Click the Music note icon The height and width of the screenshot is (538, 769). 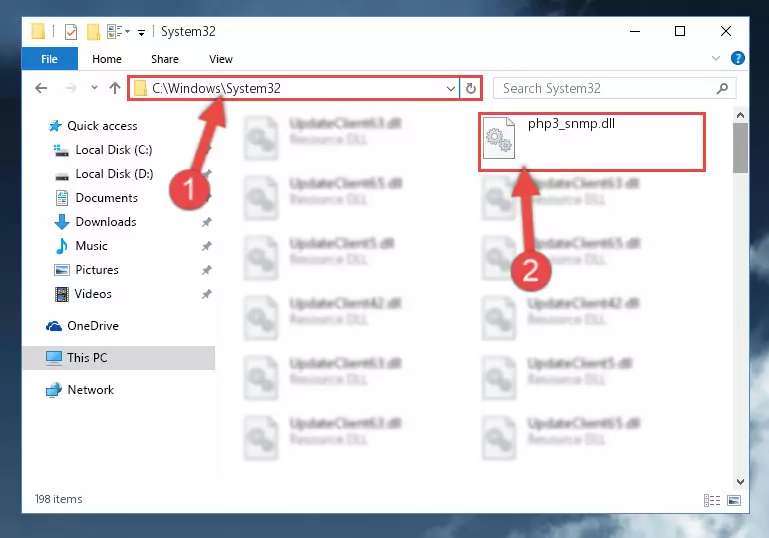pos(62,246)
